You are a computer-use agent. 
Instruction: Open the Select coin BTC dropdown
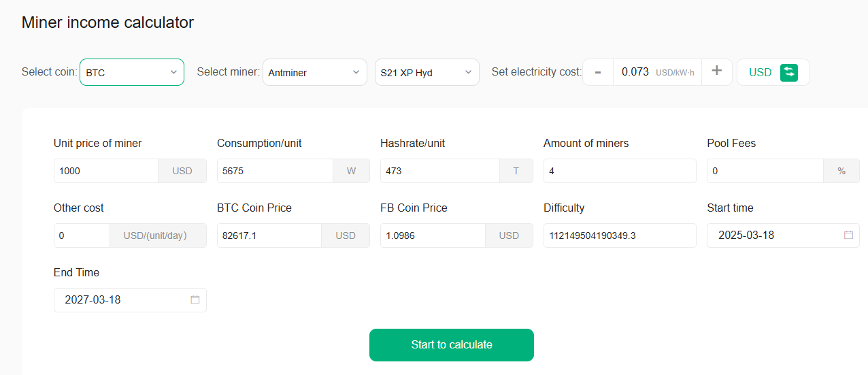click(132, 72)
